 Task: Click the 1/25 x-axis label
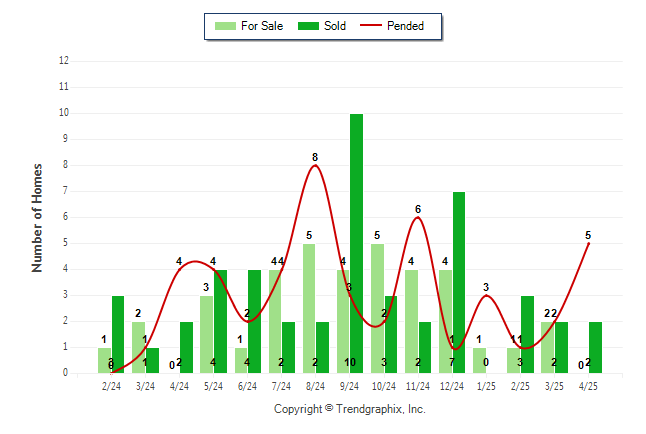point(486,386)
